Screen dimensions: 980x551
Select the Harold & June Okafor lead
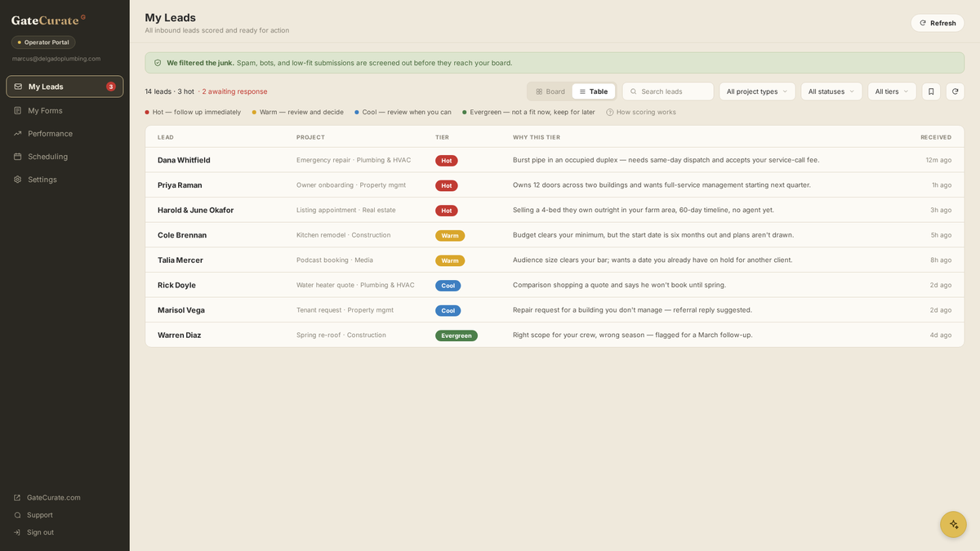click(x=555, y=210)
